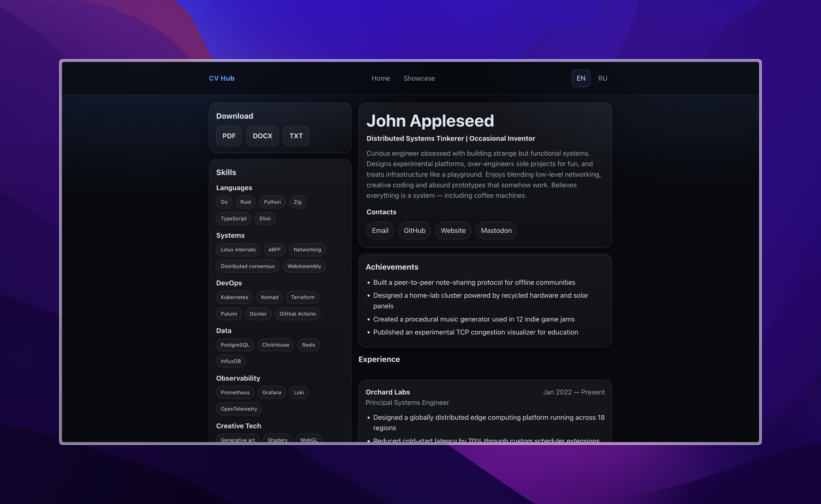Screen dimensions: 821x504
Task: Click the Orchard Labs company name
Action: click(x=388, y=392)
